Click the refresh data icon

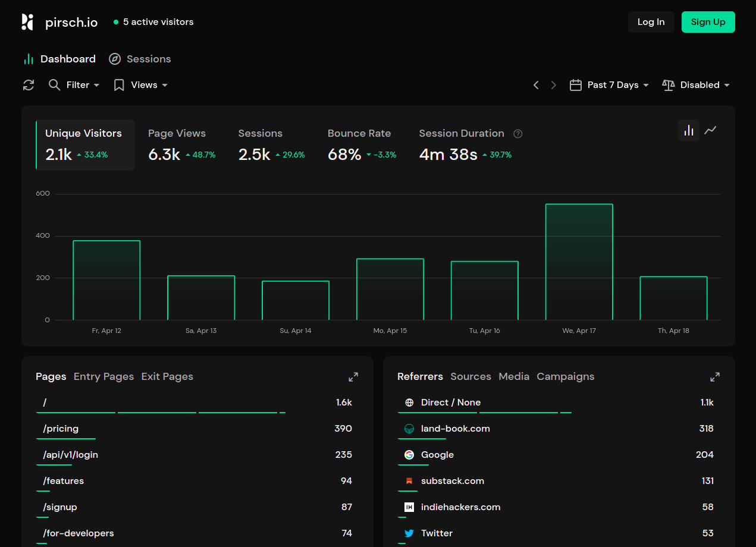(x=29, y=85)
